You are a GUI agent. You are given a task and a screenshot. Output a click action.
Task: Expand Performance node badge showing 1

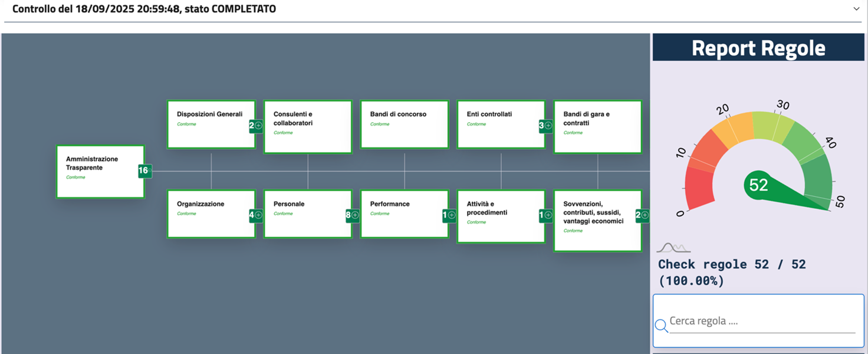(x=449, y=215)
